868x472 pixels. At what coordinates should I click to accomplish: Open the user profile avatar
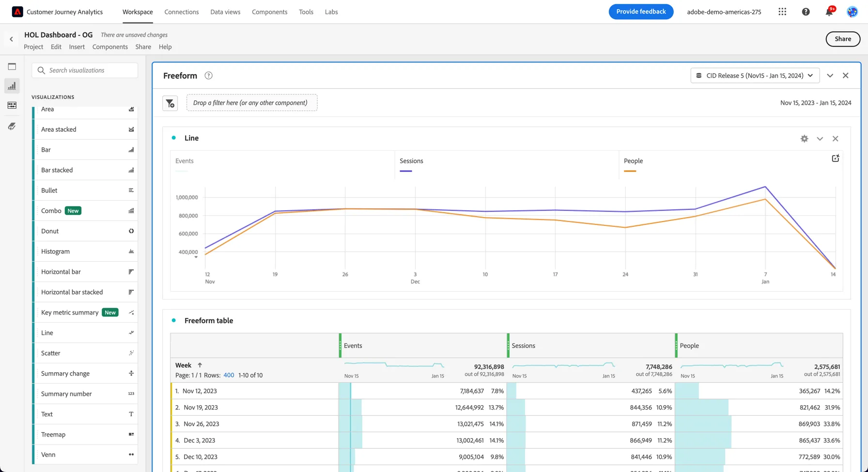pos(852,12)
